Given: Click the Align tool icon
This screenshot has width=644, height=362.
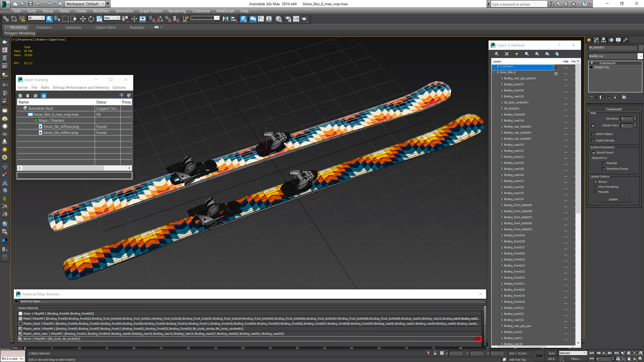Looking at the screenshot, I should pyautogui.click(x=234, y=19).
